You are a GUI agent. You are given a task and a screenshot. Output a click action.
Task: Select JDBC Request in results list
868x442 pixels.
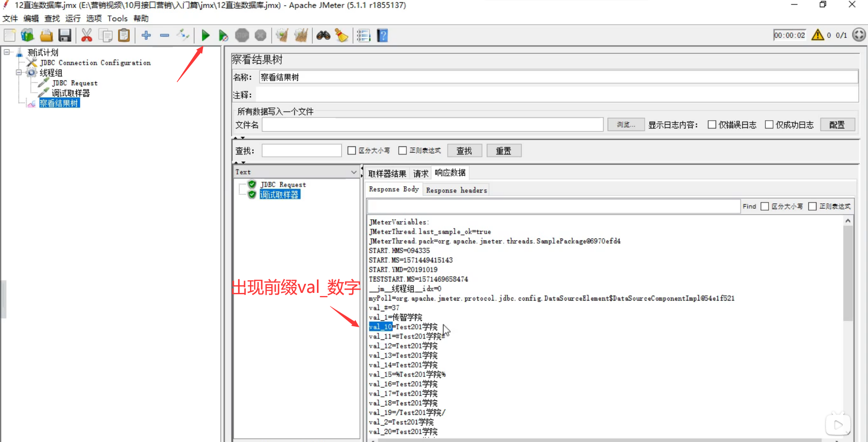click(283, 184)
